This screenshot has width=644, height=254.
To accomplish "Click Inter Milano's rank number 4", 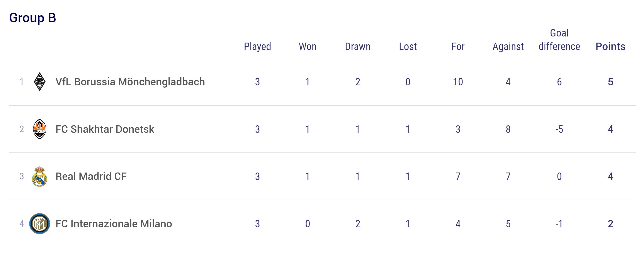I will (x=22, y=223).
